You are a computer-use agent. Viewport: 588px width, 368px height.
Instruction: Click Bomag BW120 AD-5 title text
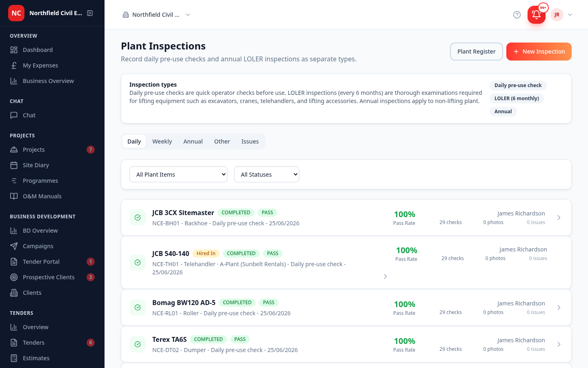[184, 303]
